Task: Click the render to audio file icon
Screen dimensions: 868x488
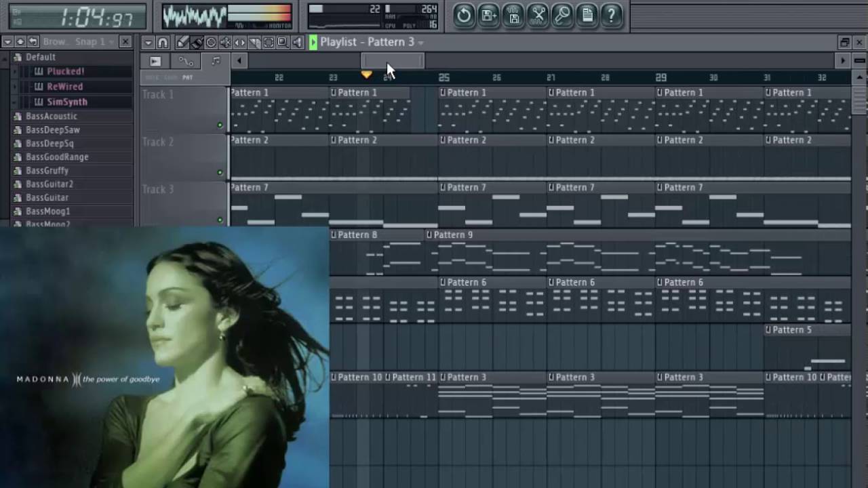Action: pos(513,15)
